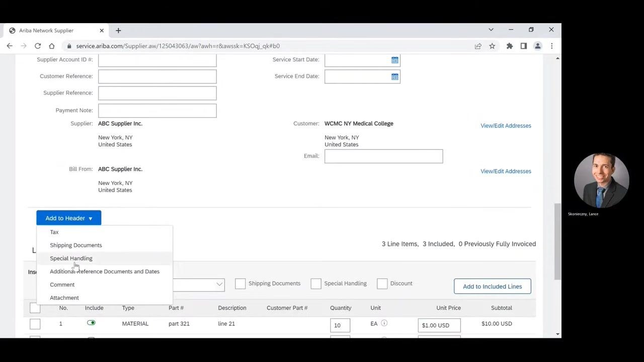The height and width of the screenshot is (362, 644).
Task: Click the Payment Note field
Action: pos(157,111)
